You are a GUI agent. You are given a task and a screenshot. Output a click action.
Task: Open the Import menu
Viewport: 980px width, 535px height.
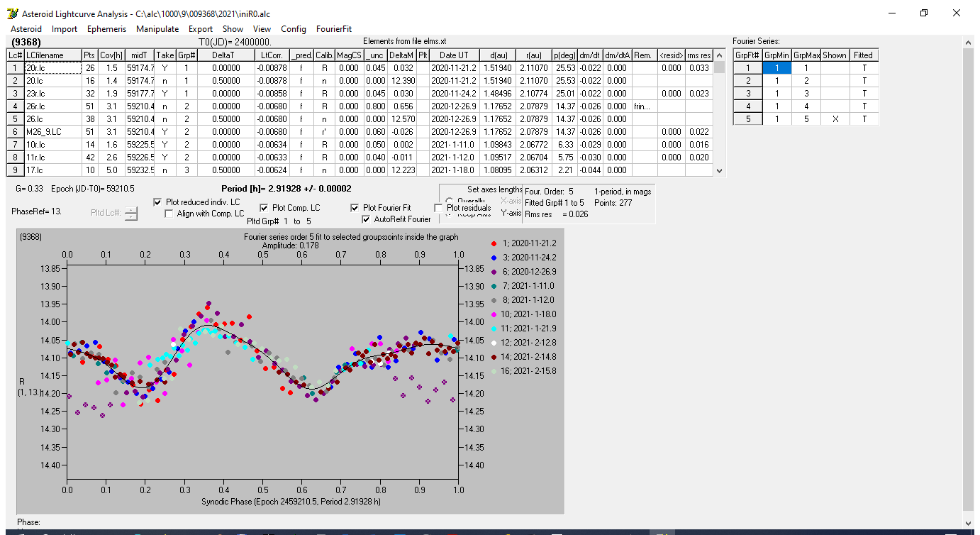tap(65, 29)
